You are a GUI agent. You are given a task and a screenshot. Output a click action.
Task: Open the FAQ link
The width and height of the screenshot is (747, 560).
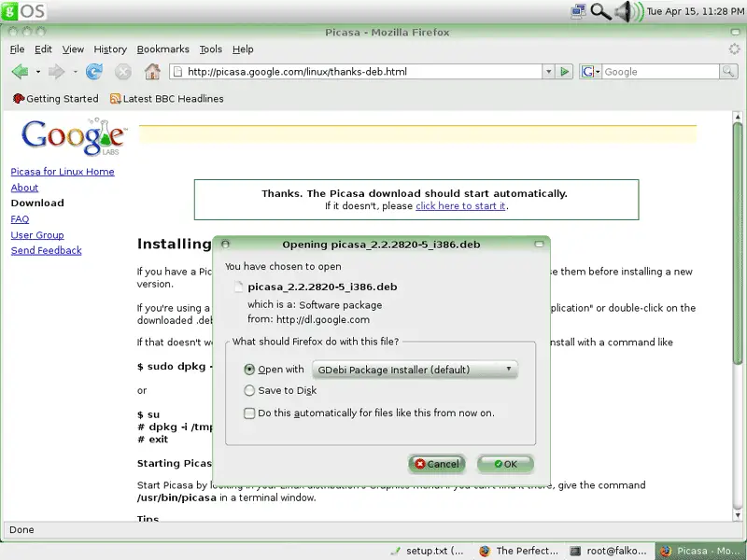[x=20, y=219]
